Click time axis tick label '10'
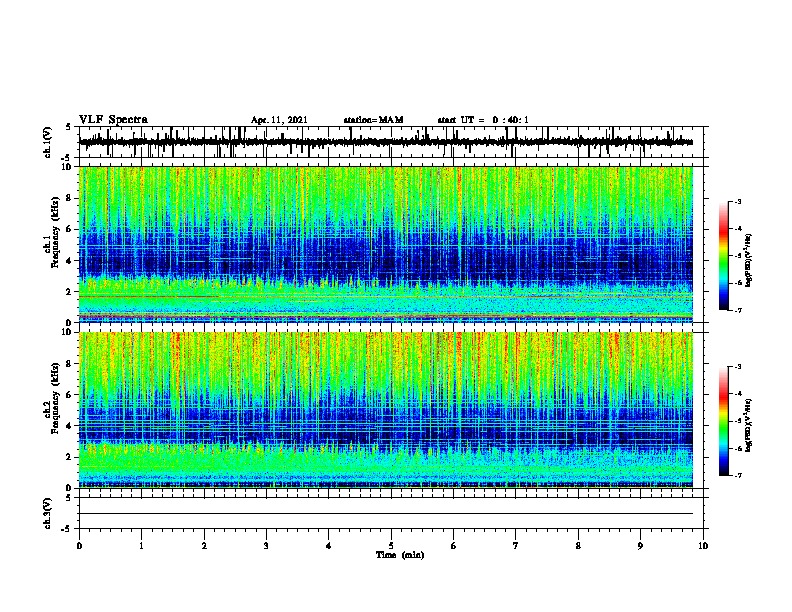This screenshot has height=612, width=792. pyautogui.click(x=703, y=545)
